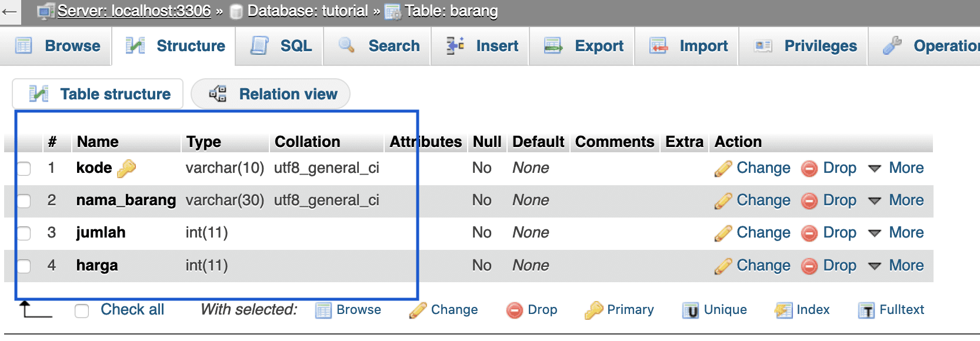Open the Privileges tab
Screen dimensions: 980x341
click(805, 46)
